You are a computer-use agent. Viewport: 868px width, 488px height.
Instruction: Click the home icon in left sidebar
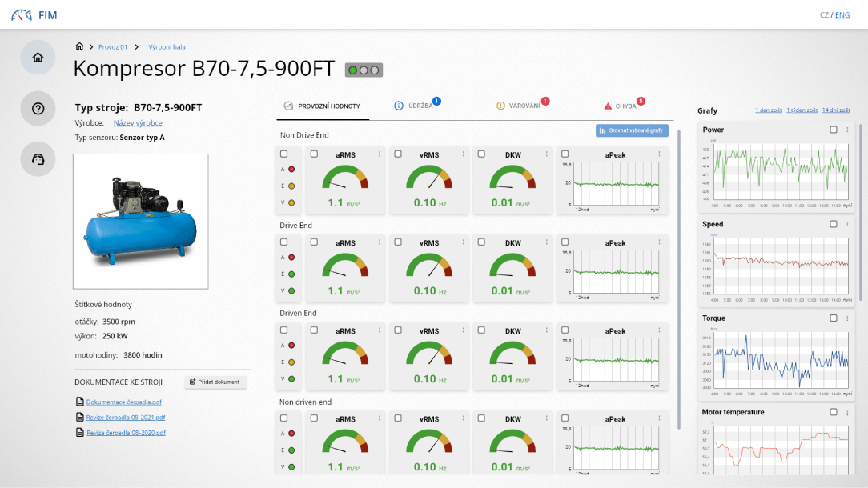[38, 58]
